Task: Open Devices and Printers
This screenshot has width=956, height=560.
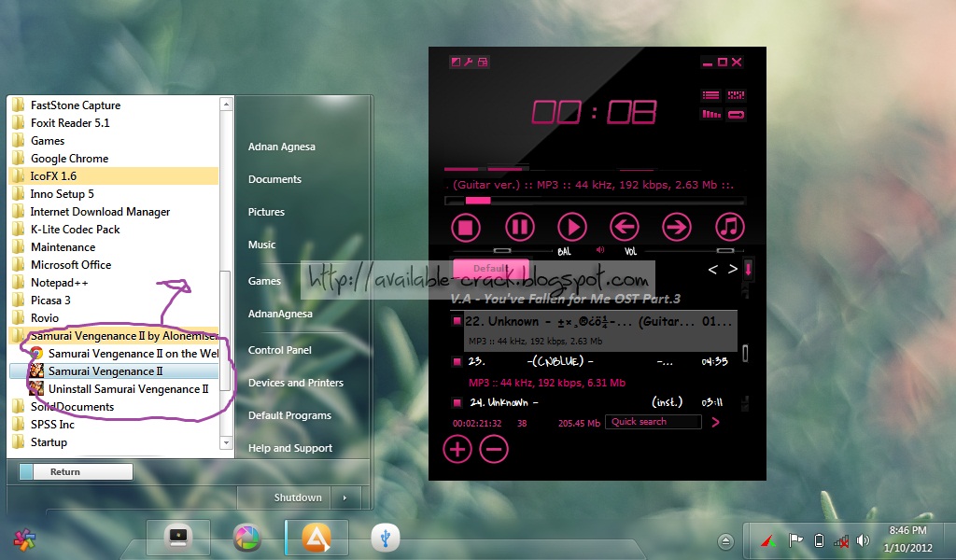Action: pyautogui.click(x=296, y=383)
